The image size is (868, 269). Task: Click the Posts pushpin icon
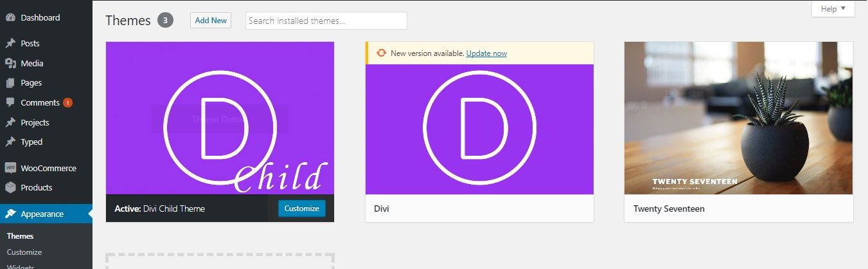click(10, 44)
